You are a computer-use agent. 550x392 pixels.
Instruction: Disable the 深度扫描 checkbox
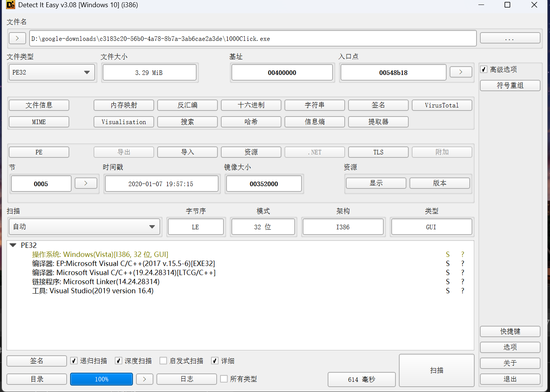pyautogui.click(x=119, y=361)
